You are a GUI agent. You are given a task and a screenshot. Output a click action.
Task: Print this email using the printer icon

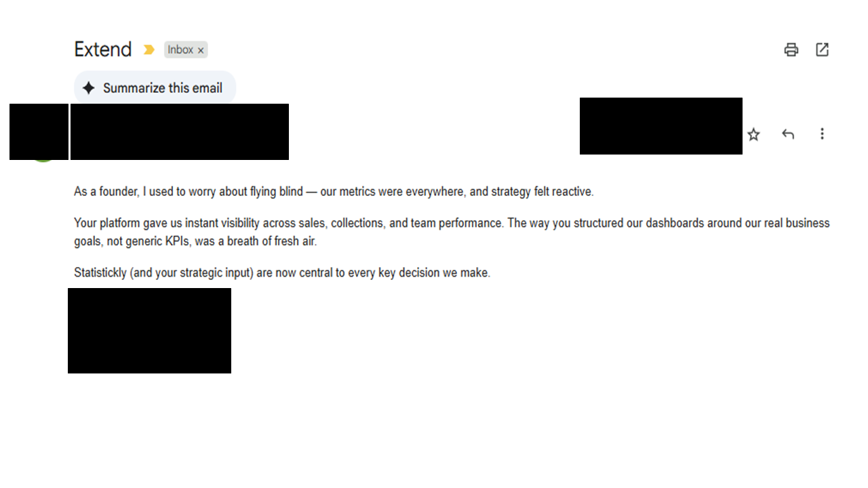tap(791, 49)
